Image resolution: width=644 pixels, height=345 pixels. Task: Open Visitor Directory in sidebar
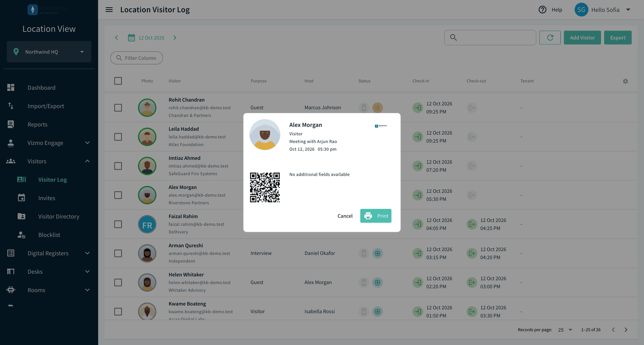tap(49, 217)
